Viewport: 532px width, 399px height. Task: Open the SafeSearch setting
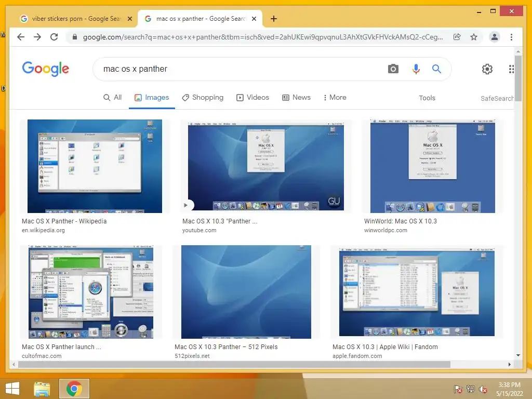pos(497,98)
